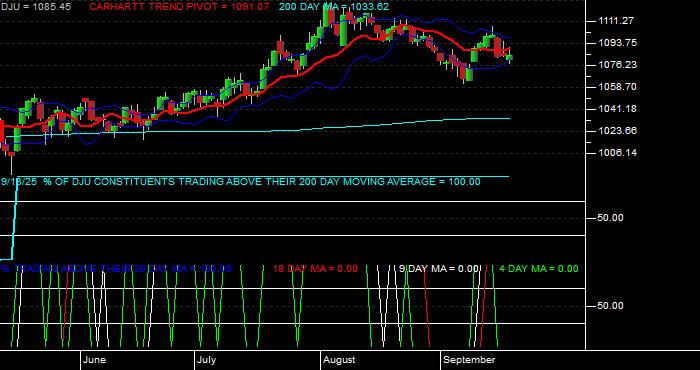This screenshot has height=370, width=700.
Task: Select the 50.00 value in the bottom panel
Action: pos(611,306)
